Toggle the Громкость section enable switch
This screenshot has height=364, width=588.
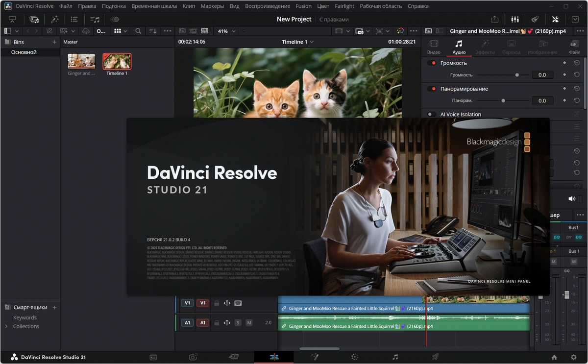432,63
